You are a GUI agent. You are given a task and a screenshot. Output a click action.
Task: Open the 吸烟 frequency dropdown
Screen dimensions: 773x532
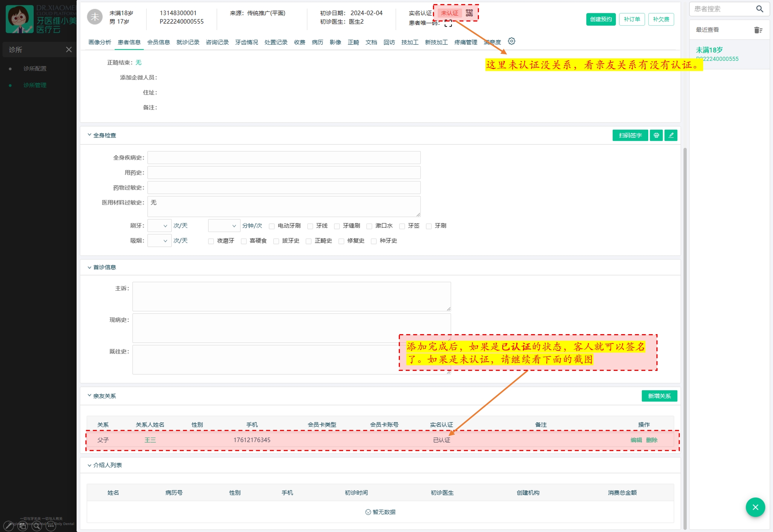pos(159,241)
